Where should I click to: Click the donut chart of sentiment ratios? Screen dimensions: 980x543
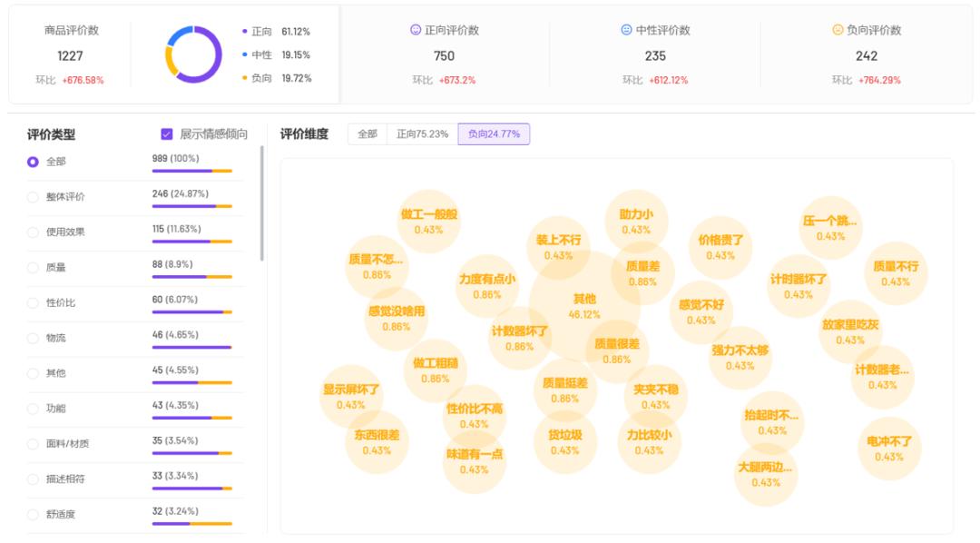click(193, 54)
